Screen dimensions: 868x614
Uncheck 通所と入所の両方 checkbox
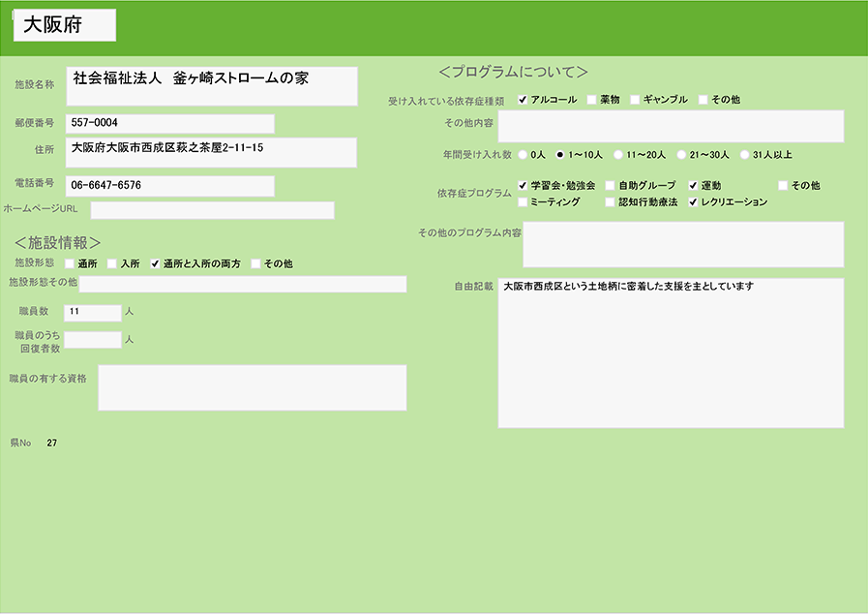155,263
